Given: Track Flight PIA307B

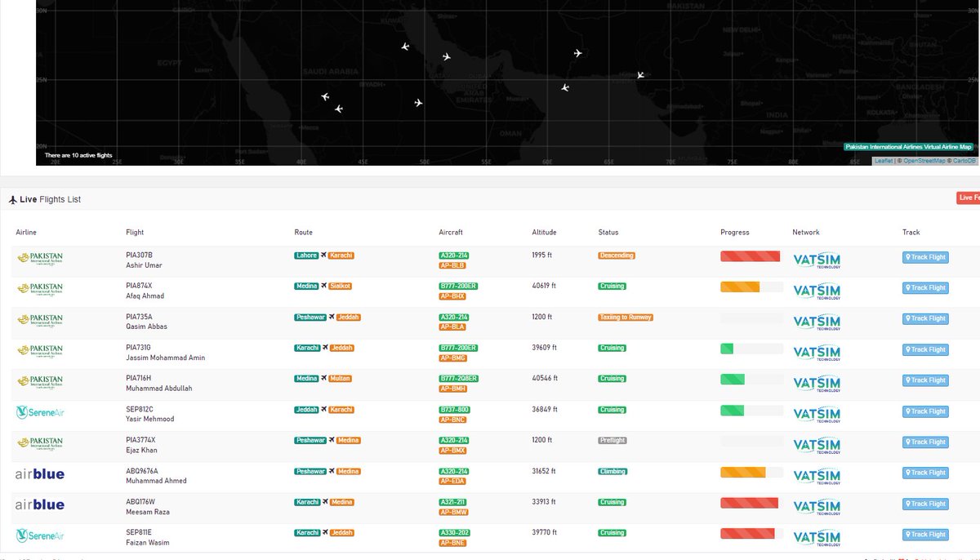Looking at the screenshot, I should coord(925,257).
